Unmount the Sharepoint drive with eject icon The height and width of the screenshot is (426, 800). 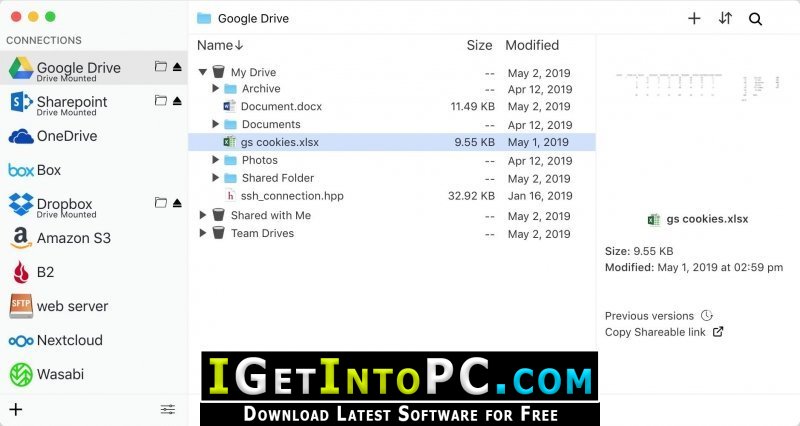177,101
